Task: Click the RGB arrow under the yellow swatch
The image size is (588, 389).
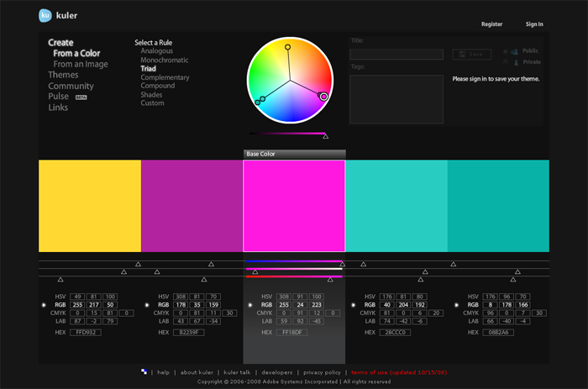Action: tap(44, 305)
